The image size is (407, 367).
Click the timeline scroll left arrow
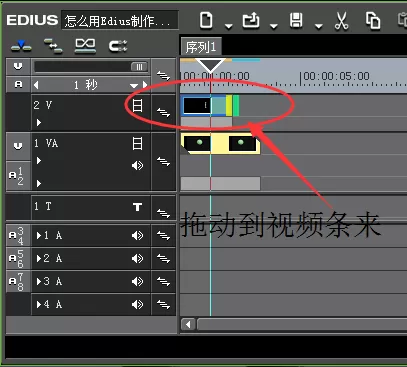188,324
